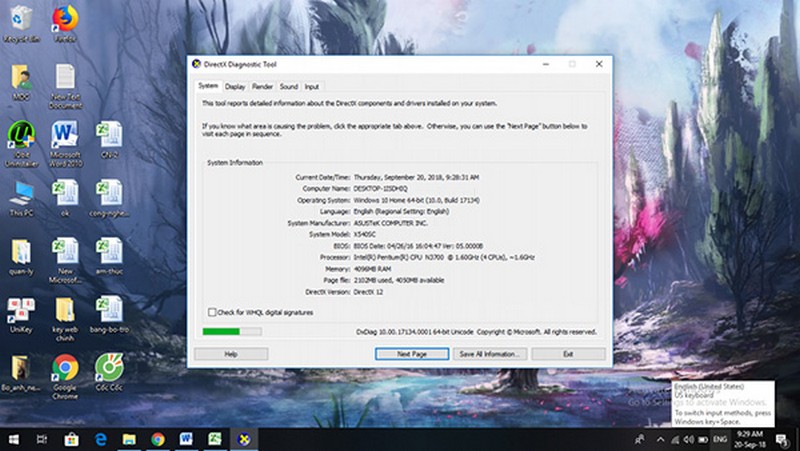The image size is (800, 451).
Task: Go to the Input tab
Action: (x=312, y=87)
